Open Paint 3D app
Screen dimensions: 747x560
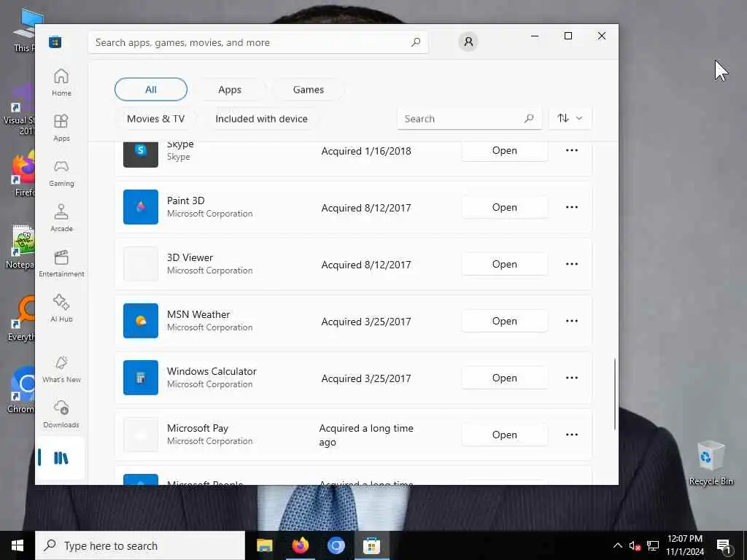(x=505, y=207)
